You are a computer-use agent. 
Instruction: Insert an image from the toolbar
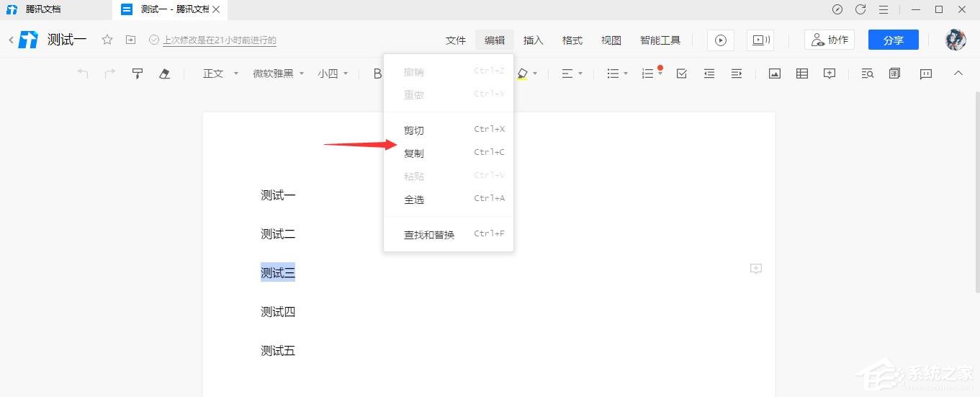click(775, 73)
